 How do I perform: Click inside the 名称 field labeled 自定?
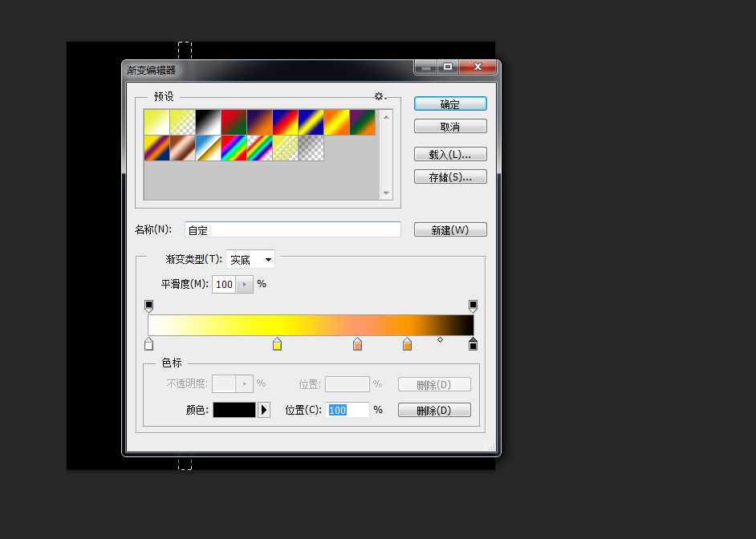coord(292,229)
